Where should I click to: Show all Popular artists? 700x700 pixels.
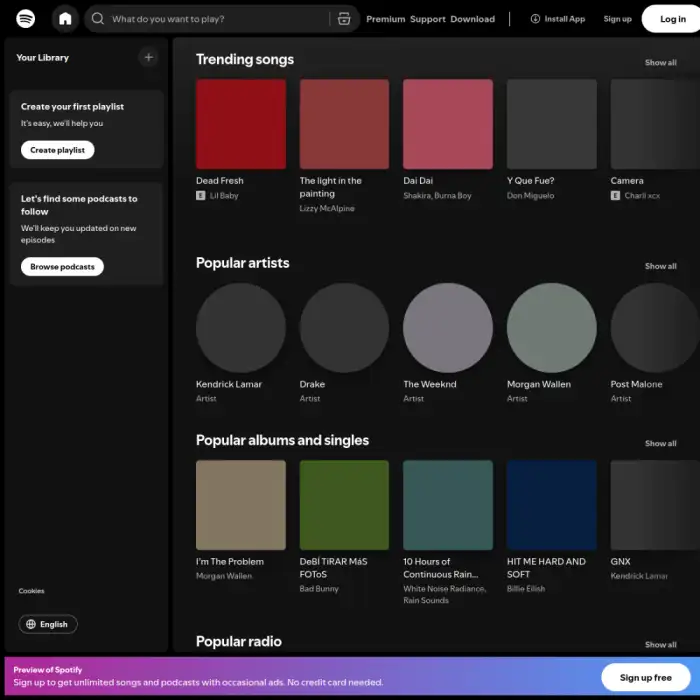click(660, 266)
